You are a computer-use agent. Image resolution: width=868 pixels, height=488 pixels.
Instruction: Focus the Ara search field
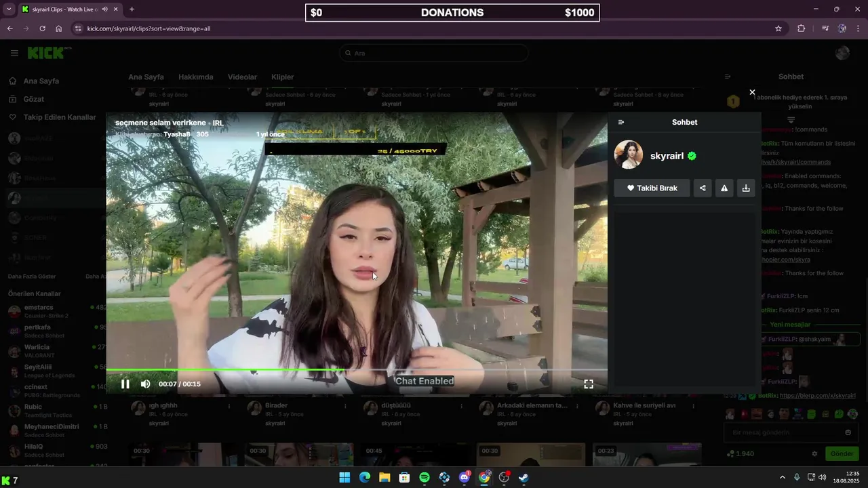434,53
